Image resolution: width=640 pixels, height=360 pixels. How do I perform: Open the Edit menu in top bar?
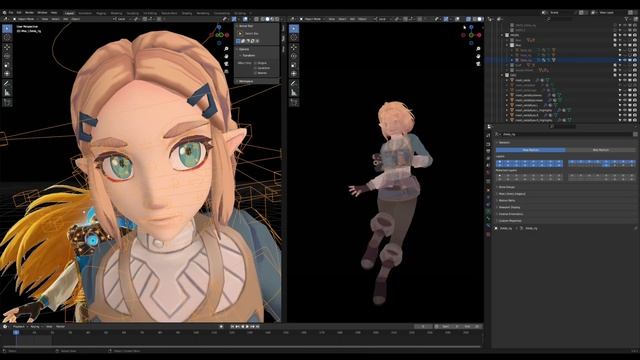[19, 13]
